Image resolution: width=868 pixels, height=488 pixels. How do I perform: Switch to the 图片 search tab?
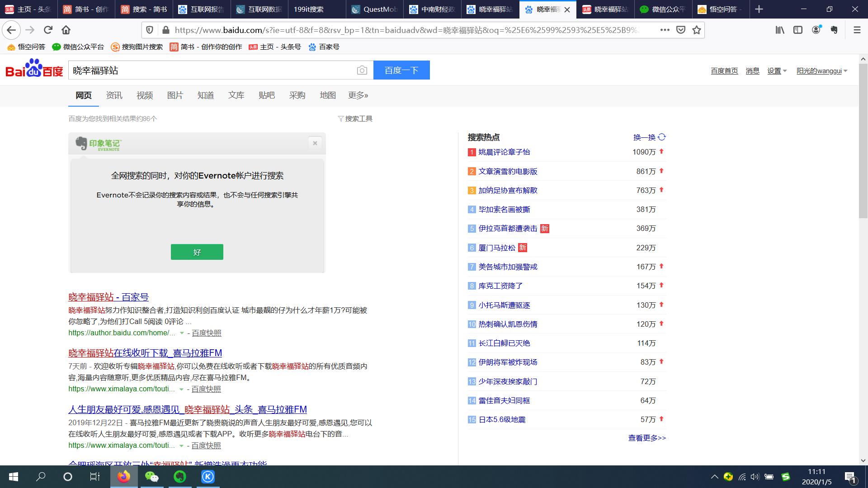(x=175, y=95)
